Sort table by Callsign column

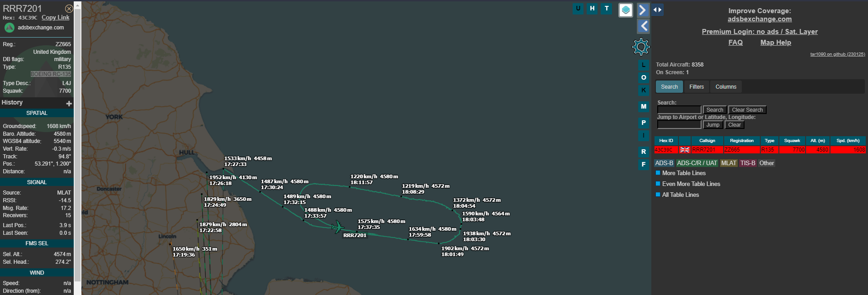coord(707,141)
